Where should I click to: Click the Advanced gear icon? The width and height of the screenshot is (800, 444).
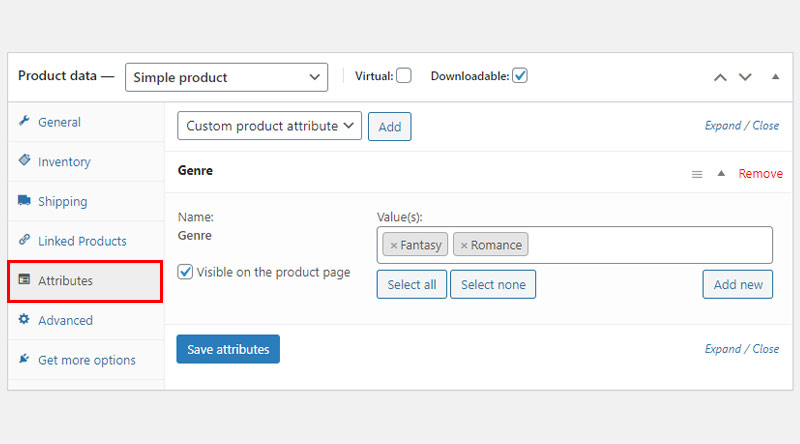click(24, 319)
